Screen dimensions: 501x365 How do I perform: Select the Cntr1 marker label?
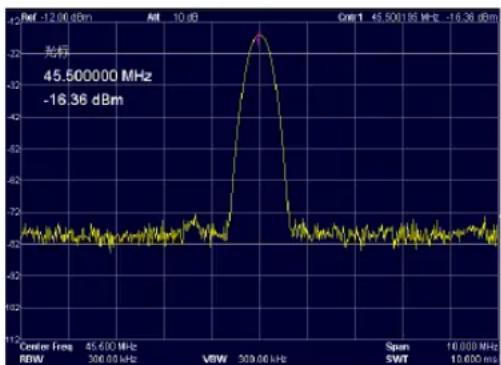(350, 17)
